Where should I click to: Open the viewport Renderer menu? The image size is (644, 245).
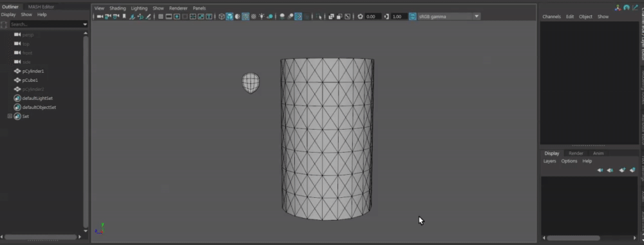[x=178, y=8]
